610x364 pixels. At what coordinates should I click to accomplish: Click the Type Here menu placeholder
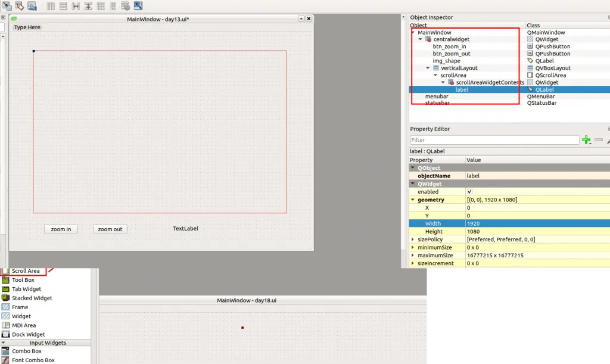tap(27, 27)
